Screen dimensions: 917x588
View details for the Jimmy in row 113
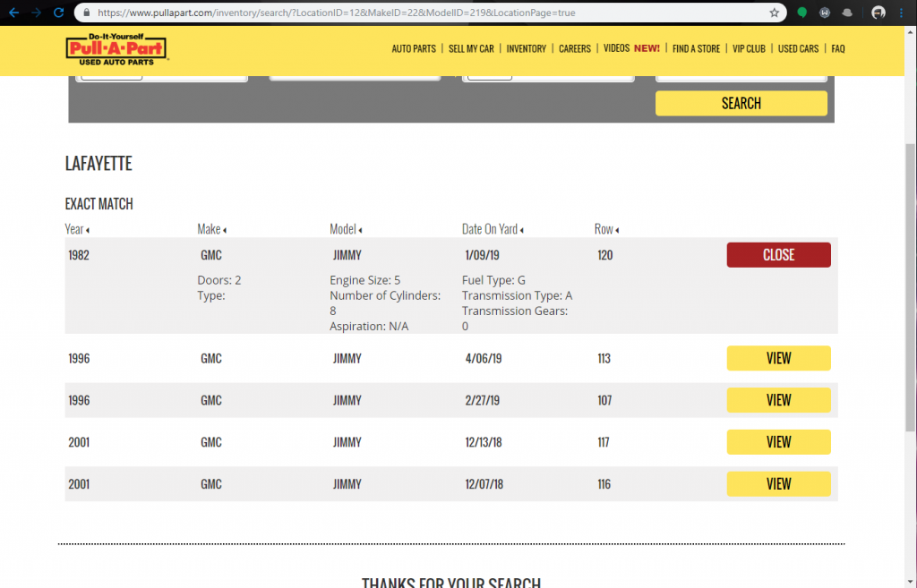point(778,358)
